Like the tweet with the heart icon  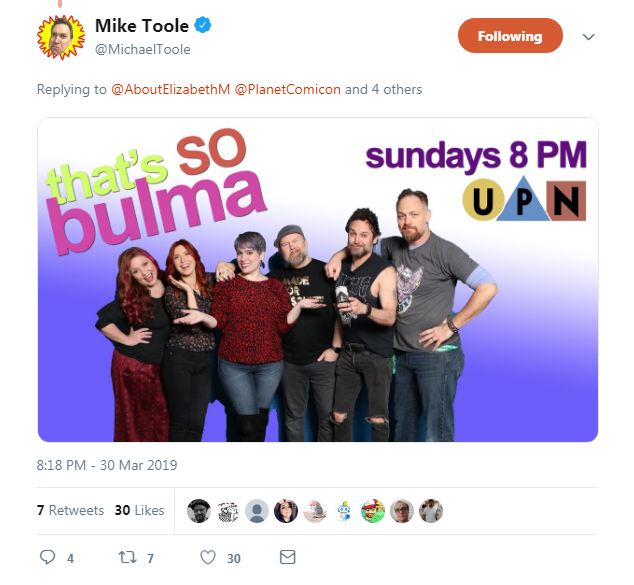tap(208, 558)
